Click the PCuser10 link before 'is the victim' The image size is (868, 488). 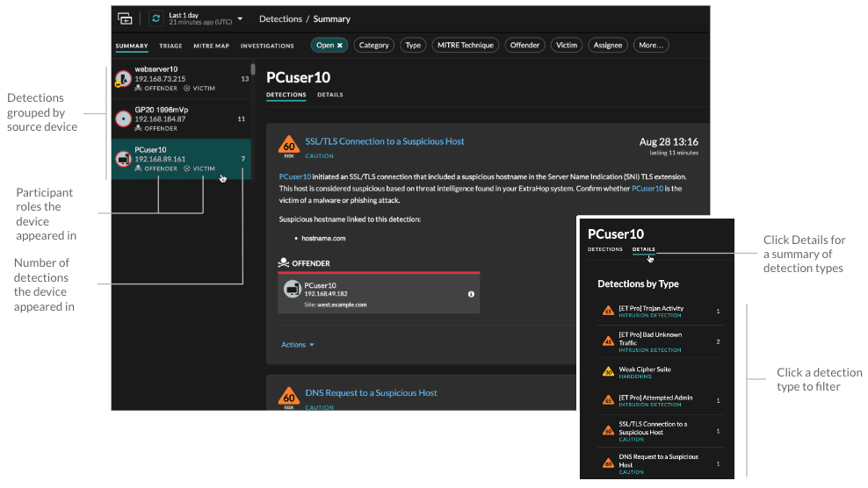647,189
